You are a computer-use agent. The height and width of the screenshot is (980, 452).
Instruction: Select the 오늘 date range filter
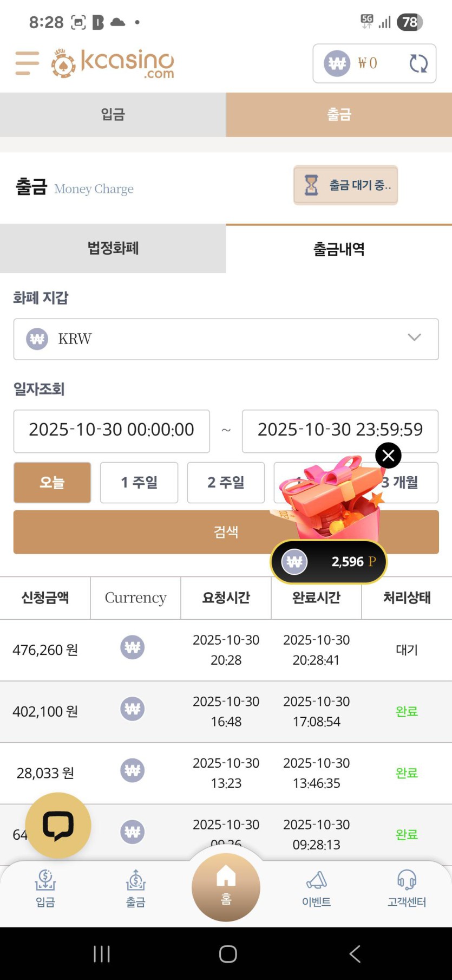click(x=52, y=482)
